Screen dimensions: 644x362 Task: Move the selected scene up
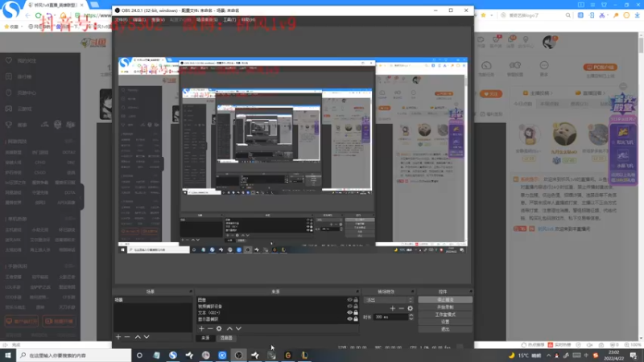point(138,337)
